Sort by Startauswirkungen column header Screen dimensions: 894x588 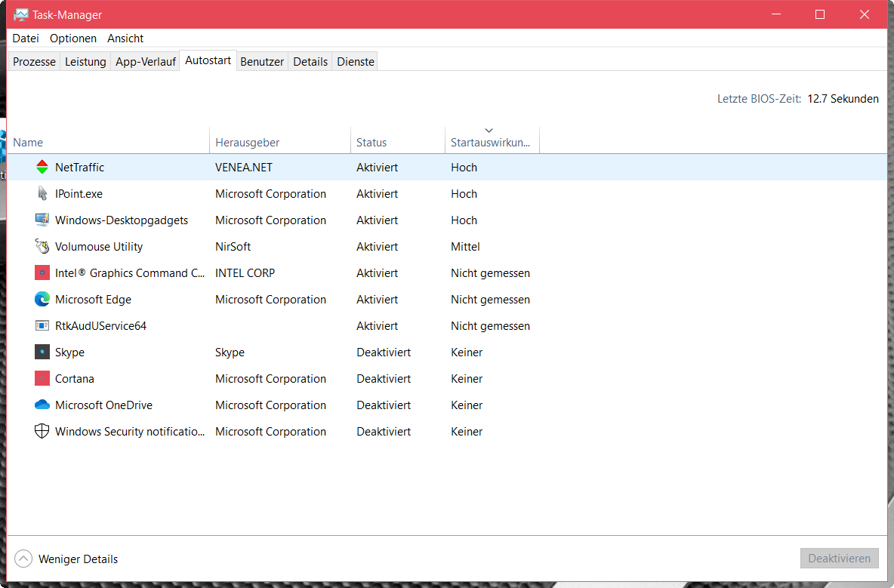point(492,142)
